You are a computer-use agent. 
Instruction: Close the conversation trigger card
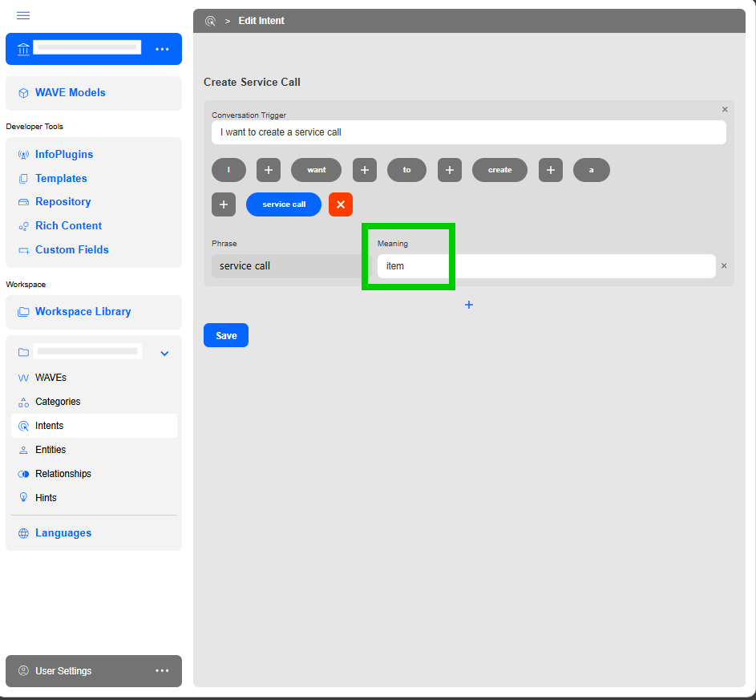[725, 110]
